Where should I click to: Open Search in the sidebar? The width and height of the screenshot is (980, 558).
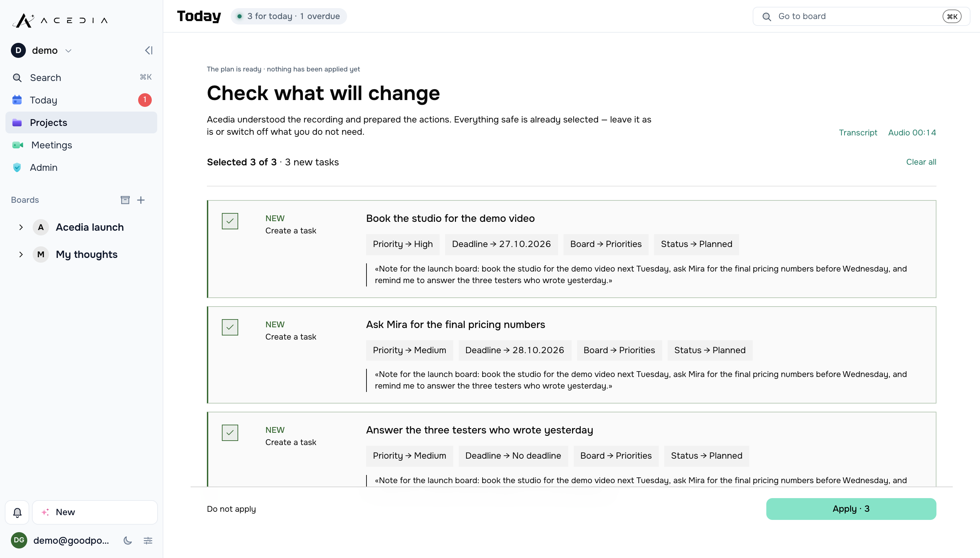click(x=81, y=78)
